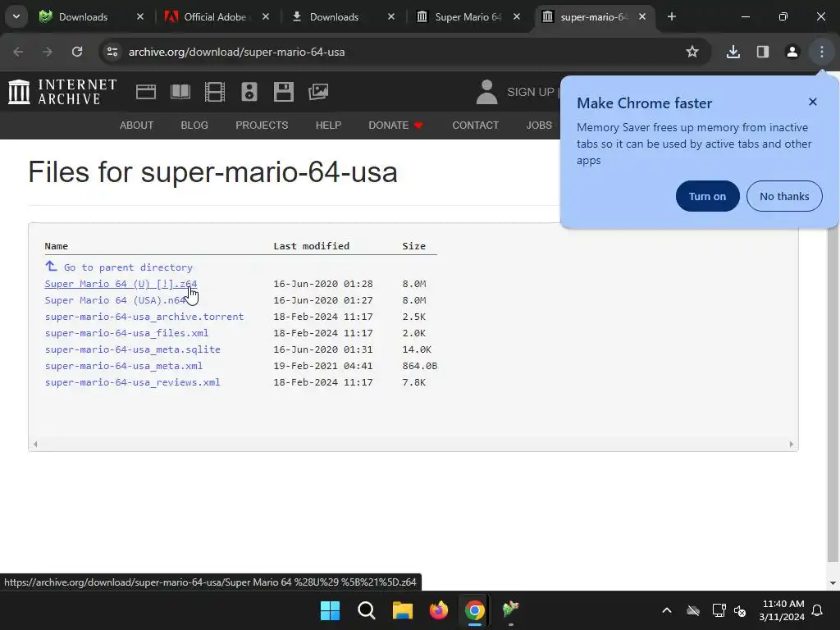This screenshot has height=630, width=840.
Task: Show hidden system tray icons
Action: tap(667, 610)
